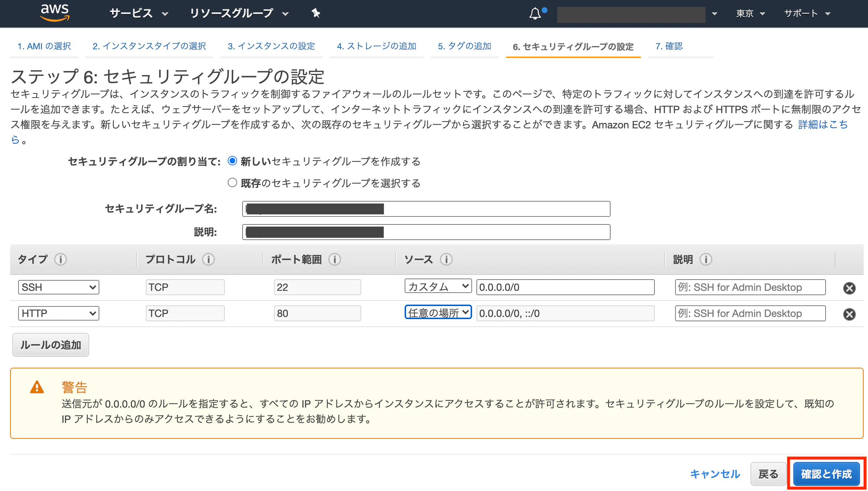Click the AWS logo home icon
868x491 pixels.
[x=55, y=13]
